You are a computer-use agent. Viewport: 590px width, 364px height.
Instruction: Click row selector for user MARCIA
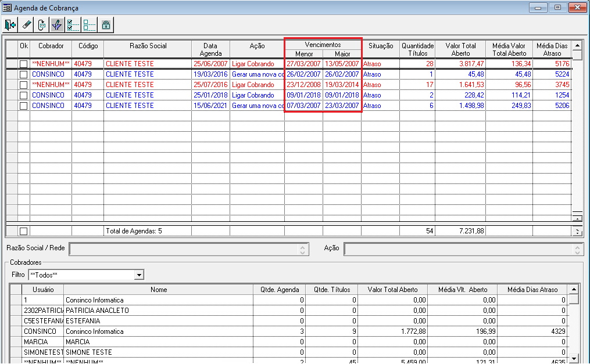click(x=16, y=342)
